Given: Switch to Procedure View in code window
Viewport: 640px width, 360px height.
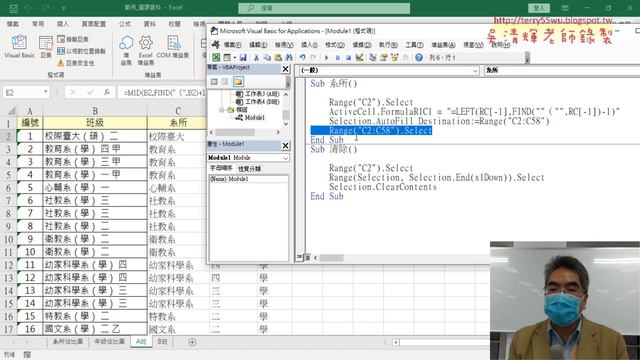Looking at the screenshot, I should (x=300, y=257).
